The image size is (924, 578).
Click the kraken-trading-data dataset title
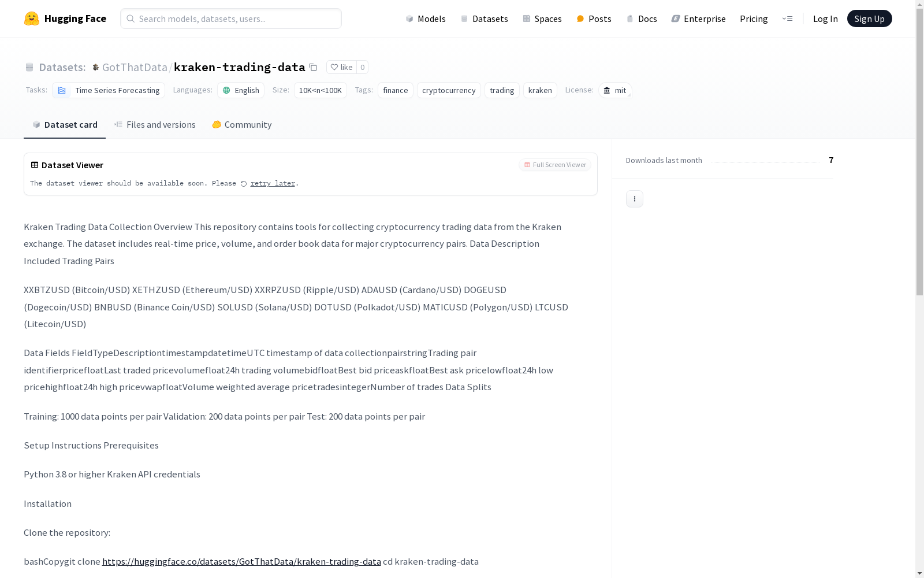click(239, 67)
